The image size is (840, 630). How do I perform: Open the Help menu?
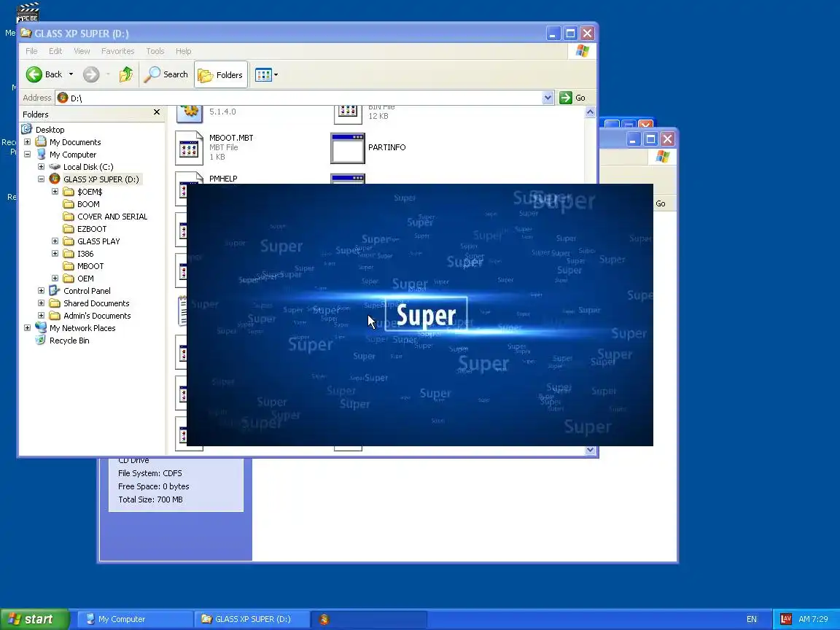(183, 51)
